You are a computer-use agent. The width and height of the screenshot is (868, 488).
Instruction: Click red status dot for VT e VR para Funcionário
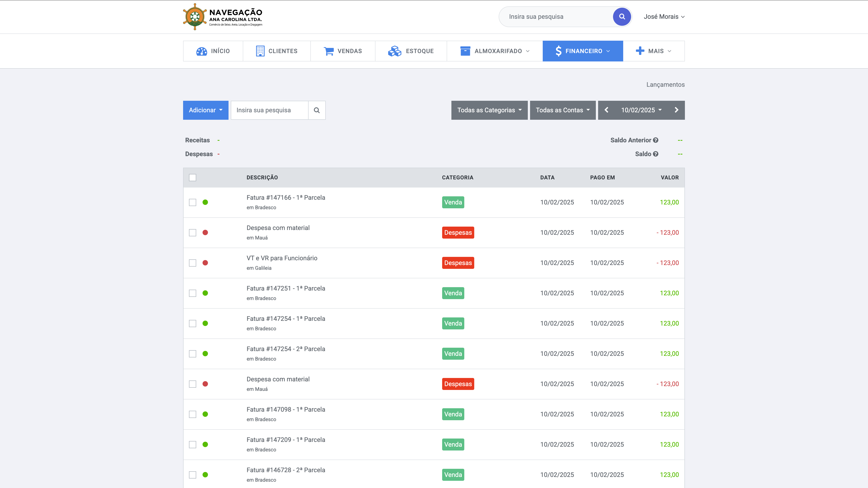pos(205,263)
